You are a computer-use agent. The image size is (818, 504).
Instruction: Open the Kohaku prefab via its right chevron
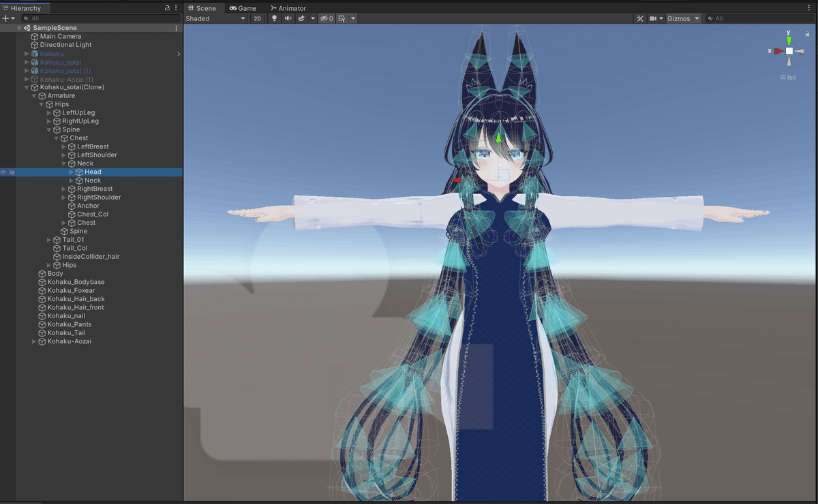click(x=179, y=53)
